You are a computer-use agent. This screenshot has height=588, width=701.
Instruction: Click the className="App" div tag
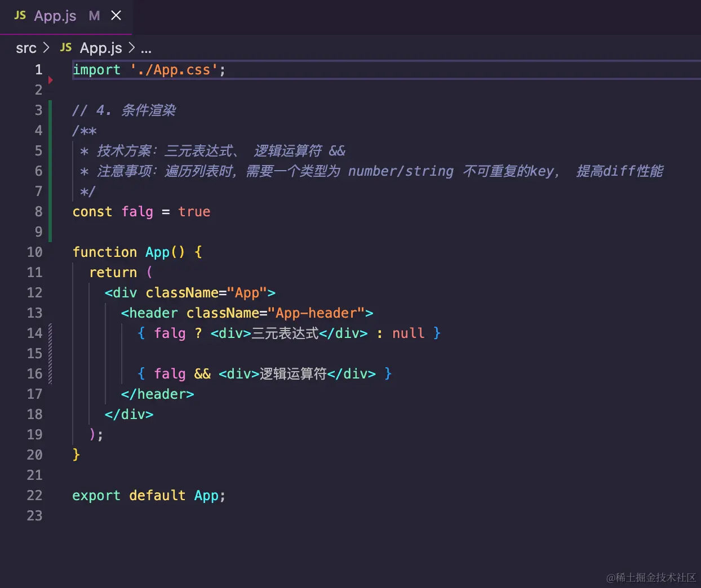190,293
